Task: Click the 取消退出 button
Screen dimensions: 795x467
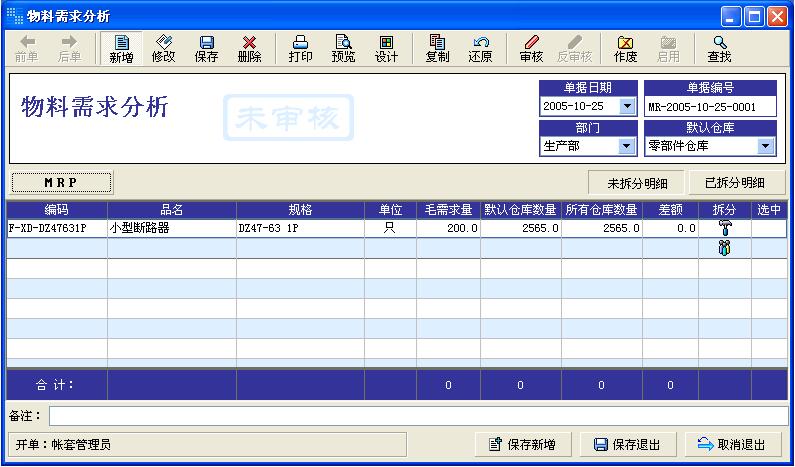Action: click(732, 444)
